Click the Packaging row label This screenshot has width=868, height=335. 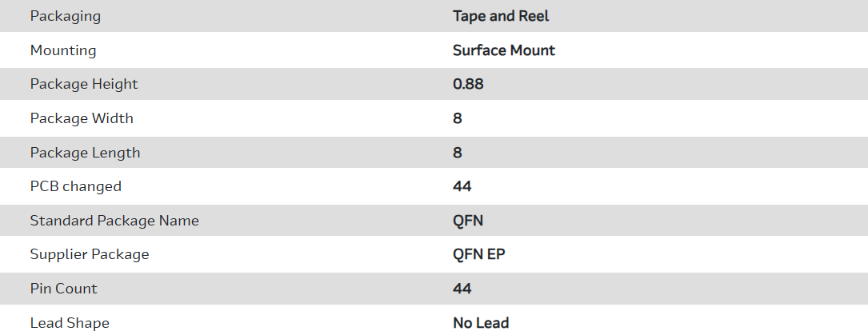[x=66, y=16]
